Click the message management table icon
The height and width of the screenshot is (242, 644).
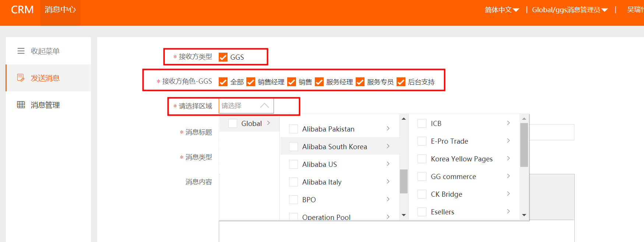pos(21,105)
